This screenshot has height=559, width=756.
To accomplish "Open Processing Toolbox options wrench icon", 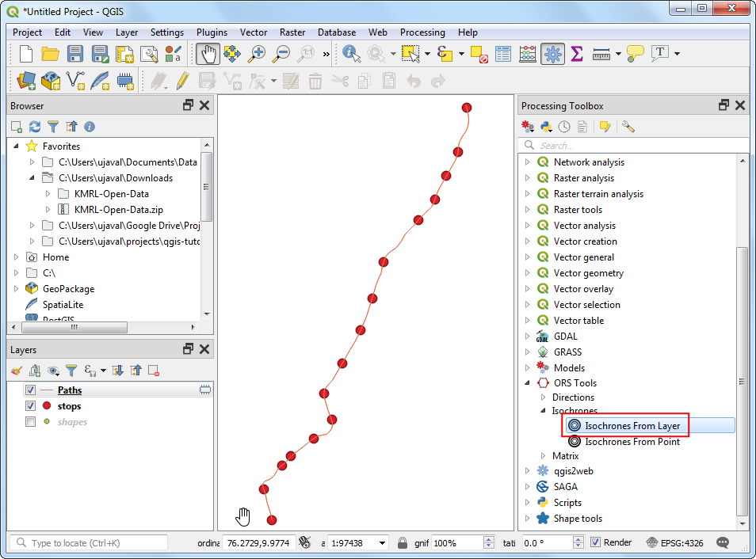I will 628,127.
